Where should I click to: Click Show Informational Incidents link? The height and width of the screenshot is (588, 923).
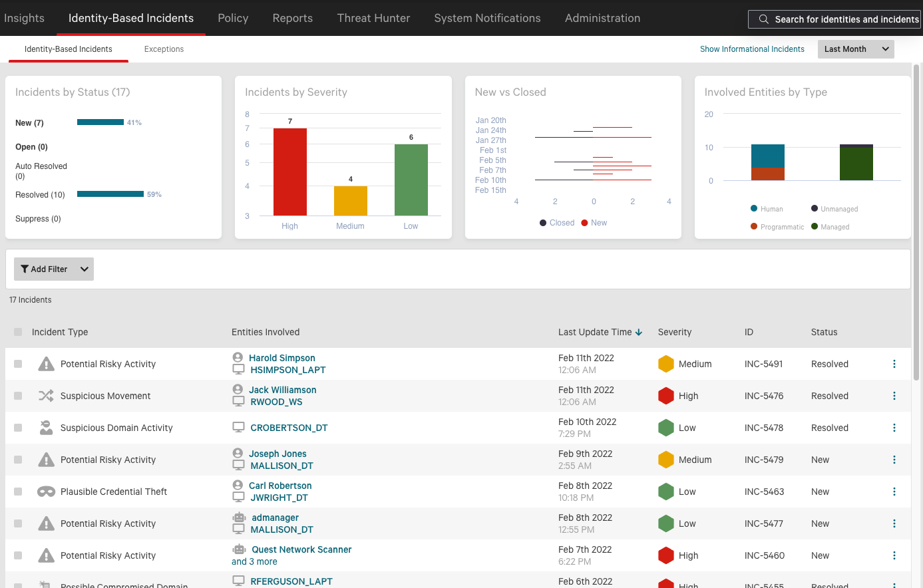(x=752, y=49)
